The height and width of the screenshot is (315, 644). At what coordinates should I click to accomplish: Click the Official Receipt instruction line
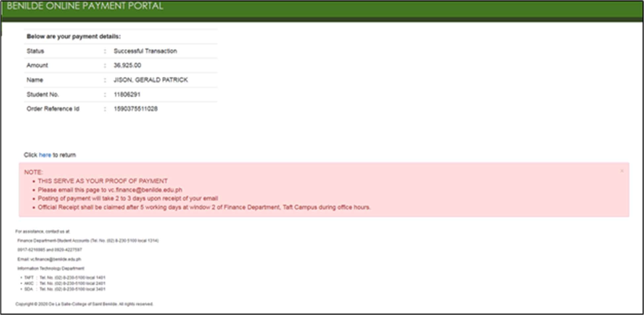205,207
